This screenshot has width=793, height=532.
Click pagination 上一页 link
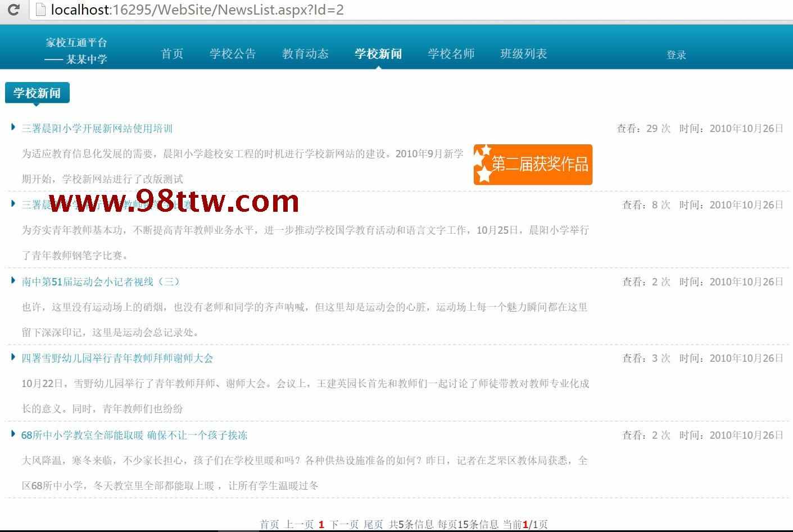(299, 524)
